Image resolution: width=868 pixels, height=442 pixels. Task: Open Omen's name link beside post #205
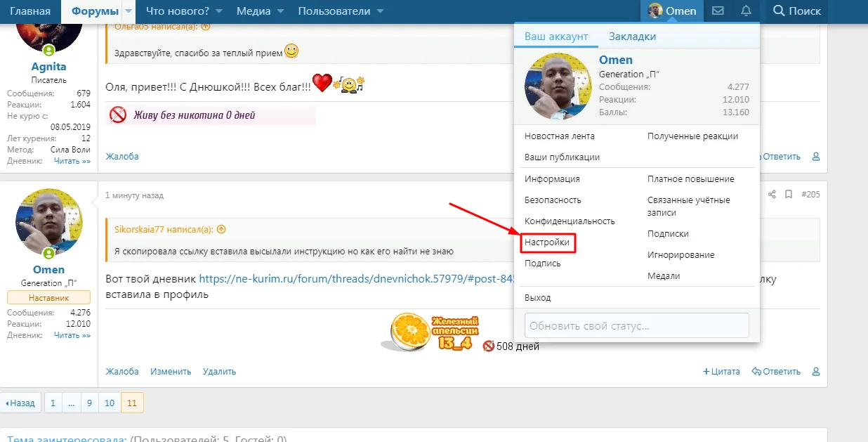pos(49,270)
